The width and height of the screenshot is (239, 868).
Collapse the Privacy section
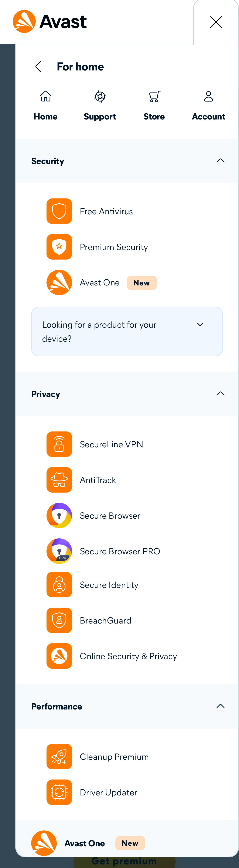pos(220,393)
